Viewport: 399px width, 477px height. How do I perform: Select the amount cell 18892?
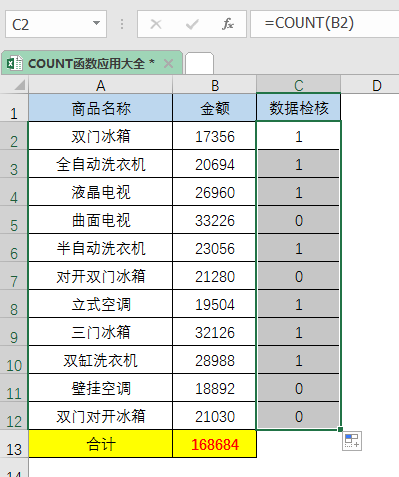coord(215,388)
